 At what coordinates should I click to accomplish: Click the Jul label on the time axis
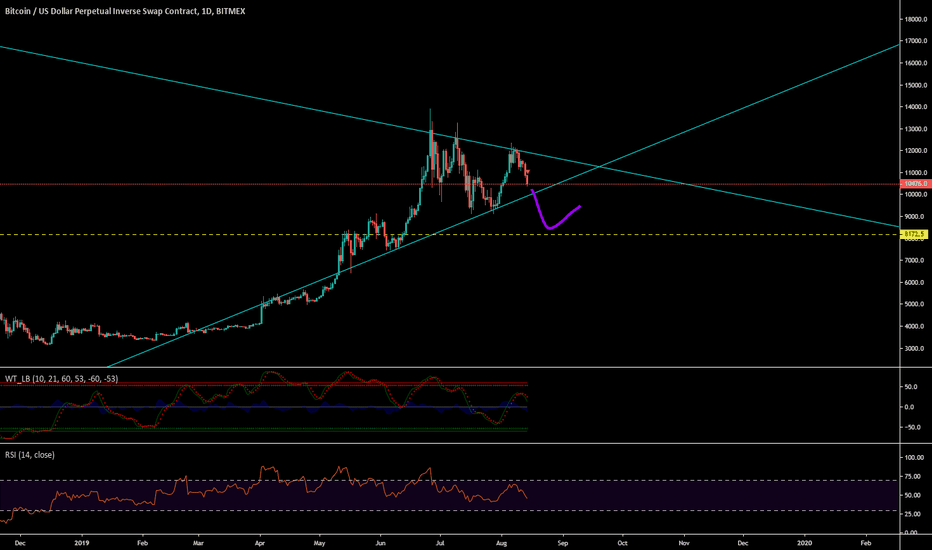click(x=440, y=542)
